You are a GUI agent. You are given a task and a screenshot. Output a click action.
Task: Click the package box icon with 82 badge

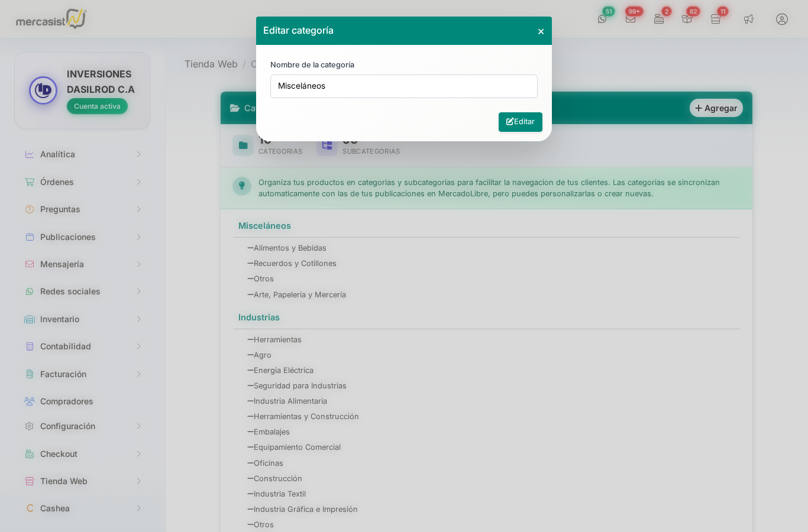(687, 19)
